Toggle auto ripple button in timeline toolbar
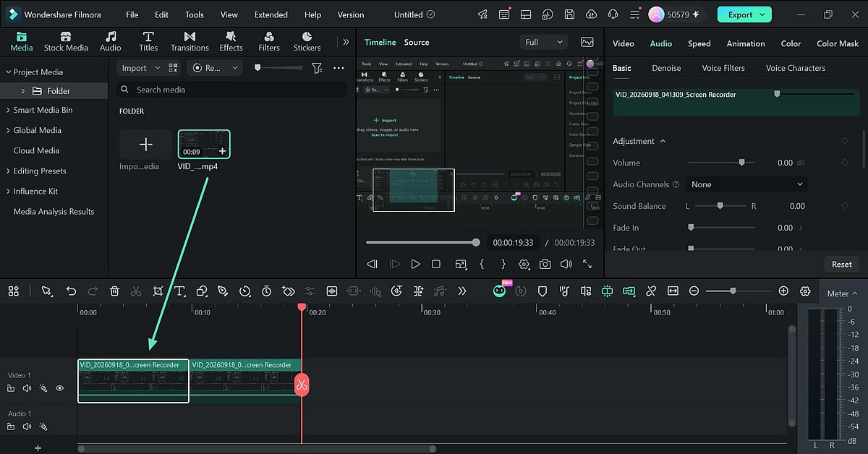Screen dimensions: 868x454 (629, 291)
